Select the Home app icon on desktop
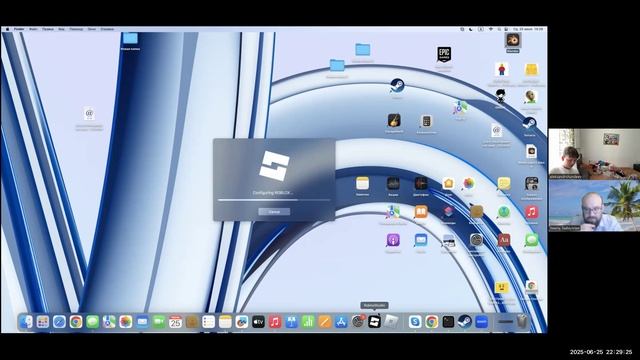This screenshot has width=640, height=360. [x=448, y=183]
